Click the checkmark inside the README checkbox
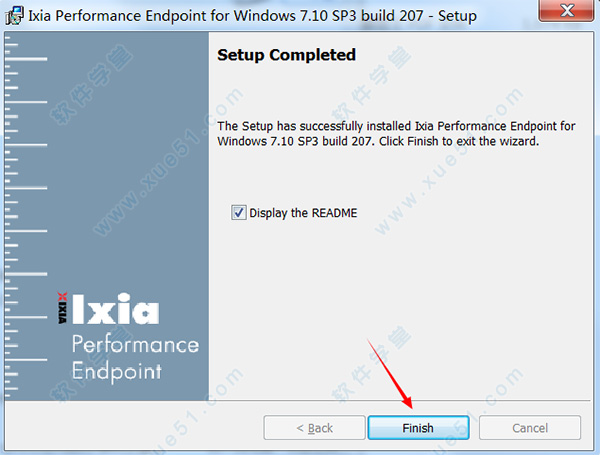Screen dimensions: 600x455 (239, 212)
